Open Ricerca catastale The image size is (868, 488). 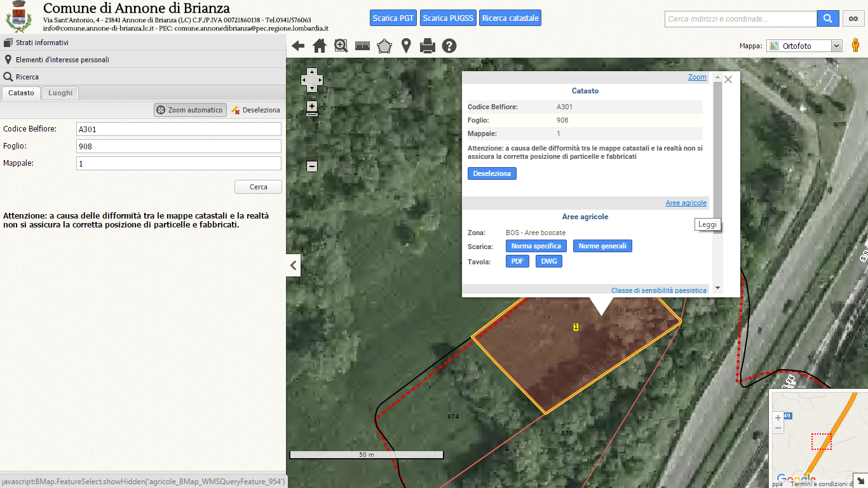tap(510, 18)
